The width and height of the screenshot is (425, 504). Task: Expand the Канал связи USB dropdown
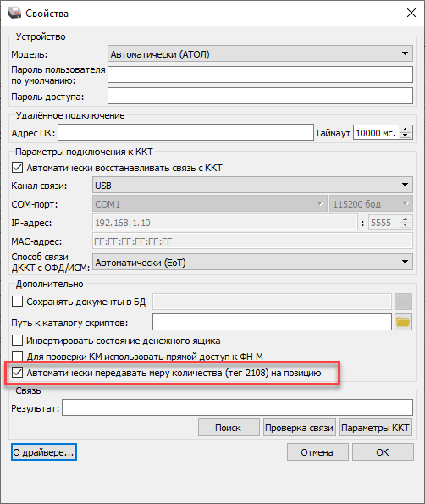click(252, 186)
